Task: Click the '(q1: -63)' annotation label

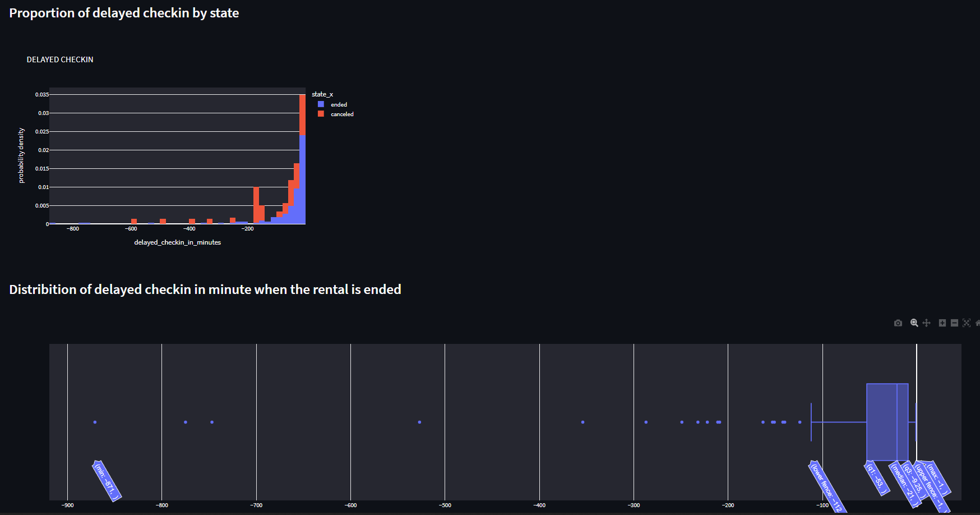Action: point(877,479)
